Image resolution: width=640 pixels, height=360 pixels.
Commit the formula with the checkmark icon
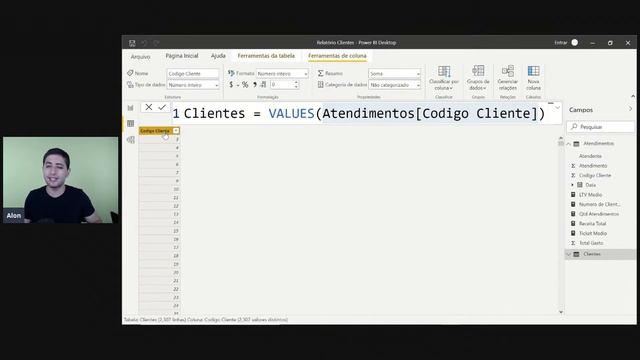coord(162,107)
